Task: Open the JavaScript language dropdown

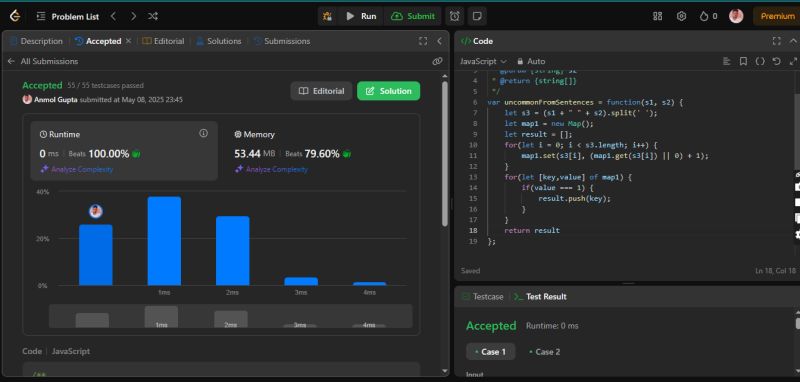Action: (x=483, y=61)
